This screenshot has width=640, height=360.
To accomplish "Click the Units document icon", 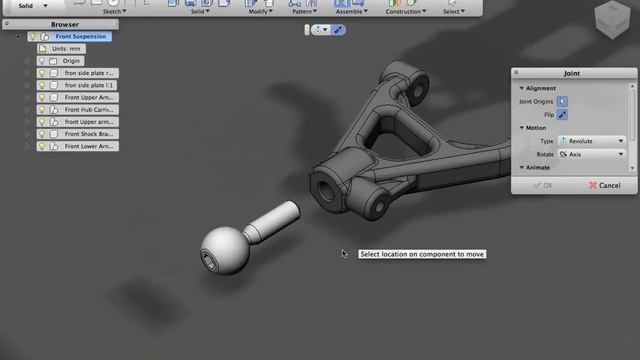I will pyautogui.click(x=42, y=49).
